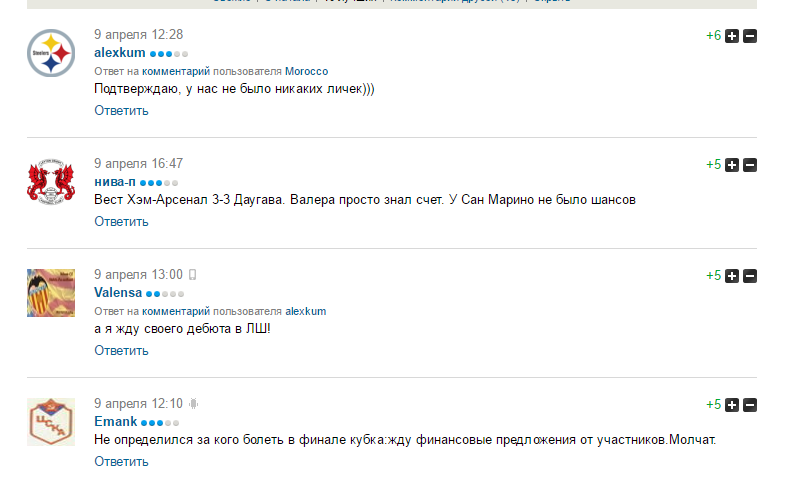Click Ответить under Emank's comment

tap(121, 461)
